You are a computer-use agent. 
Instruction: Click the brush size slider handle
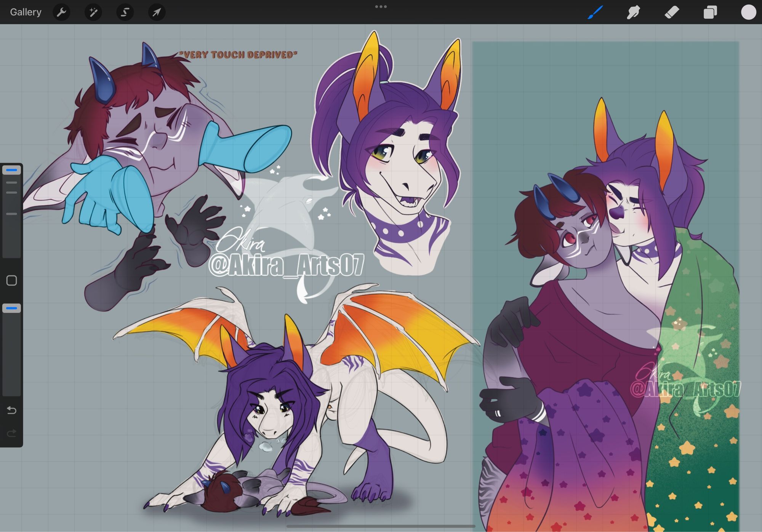[x=11, y=170]
